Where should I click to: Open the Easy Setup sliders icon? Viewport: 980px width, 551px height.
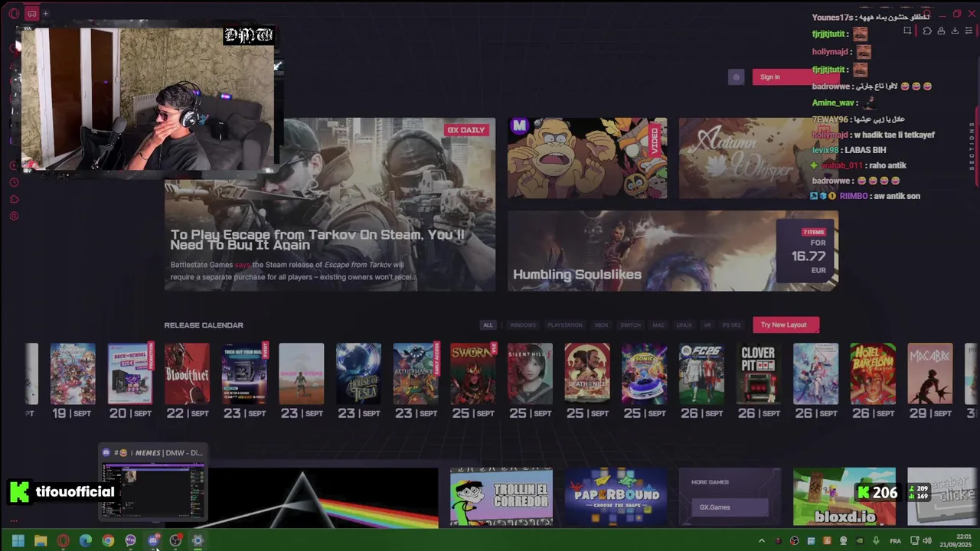(x=969, y=31)
